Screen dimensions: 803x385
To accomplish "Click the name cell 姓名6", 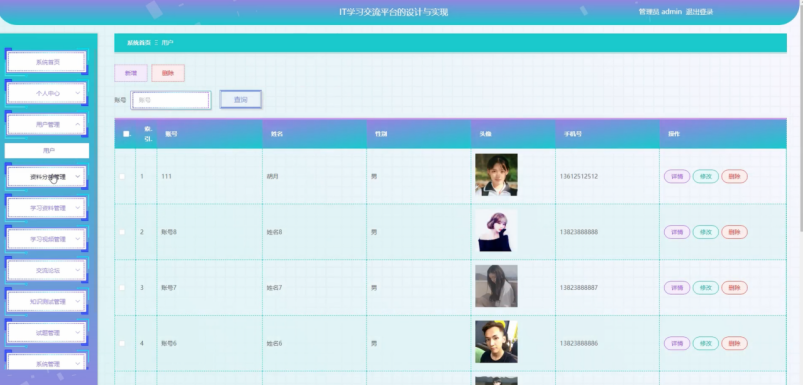I will tap(274, 344).
